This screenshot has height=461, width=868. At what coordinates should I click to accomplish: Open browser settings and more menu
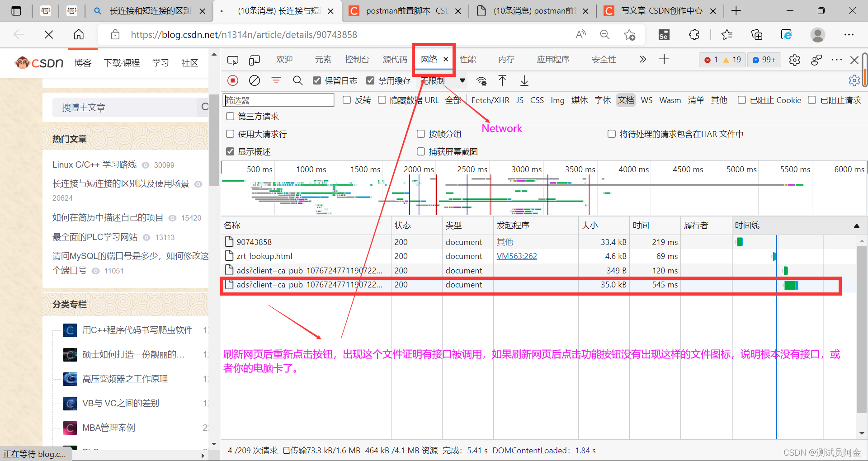tap(849, 34)
